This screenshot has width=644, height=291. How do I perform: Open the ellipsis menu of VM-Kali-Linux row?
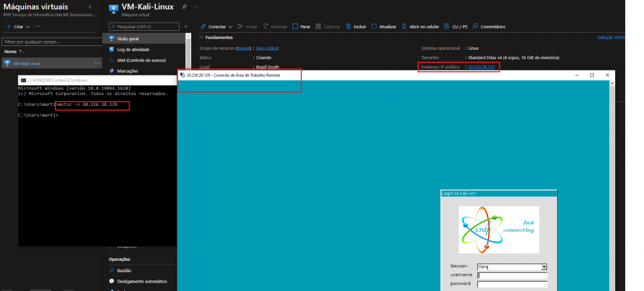[x=97, y=64]
